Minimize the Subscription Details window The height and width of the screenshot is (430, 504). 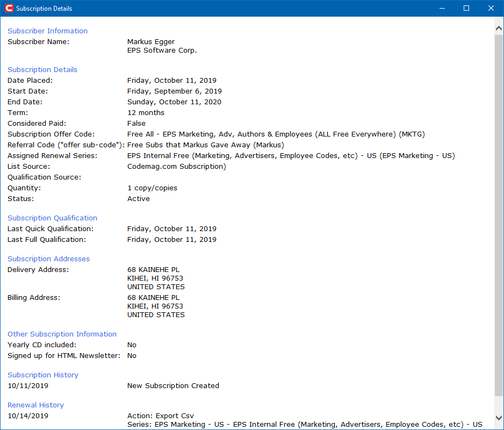tap(442, 8)
